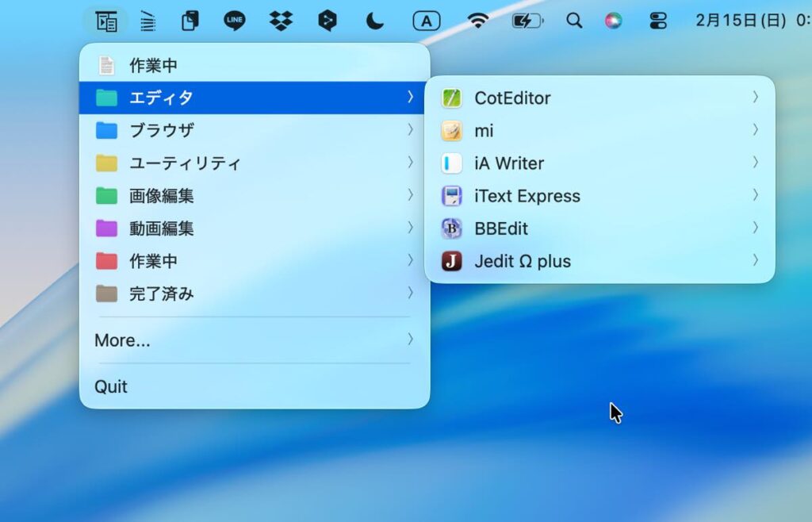This screenshot has width=812, height=522.
Task: Open LINE from the menu bar
Action: [x=235, y=21]
